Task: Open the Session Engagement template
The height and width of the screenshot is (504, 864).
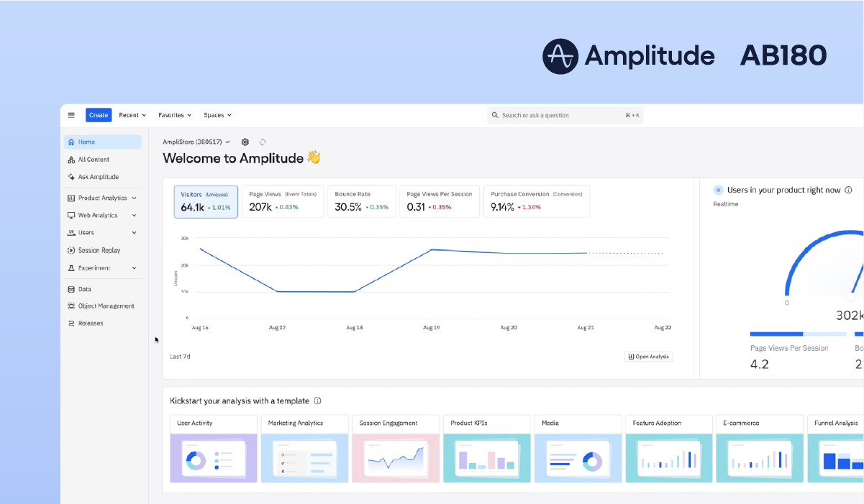Action: pos(396,449)
